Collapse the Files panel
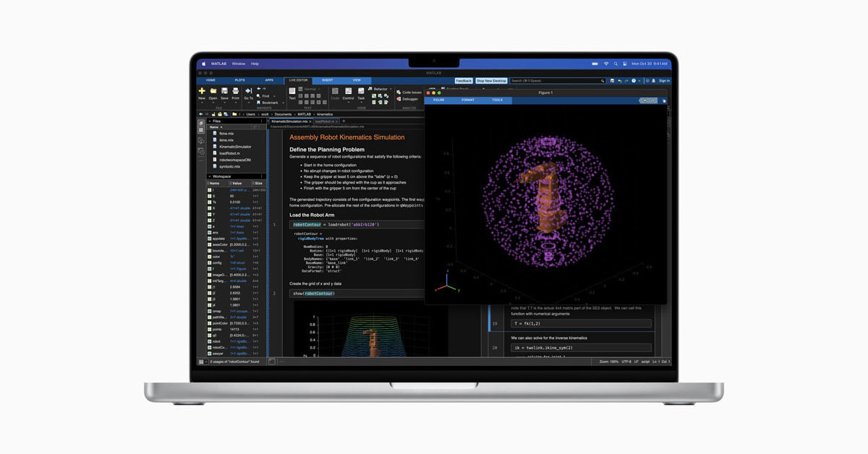The width and height of the screenshot is (868, 454). tap(209, 121)
